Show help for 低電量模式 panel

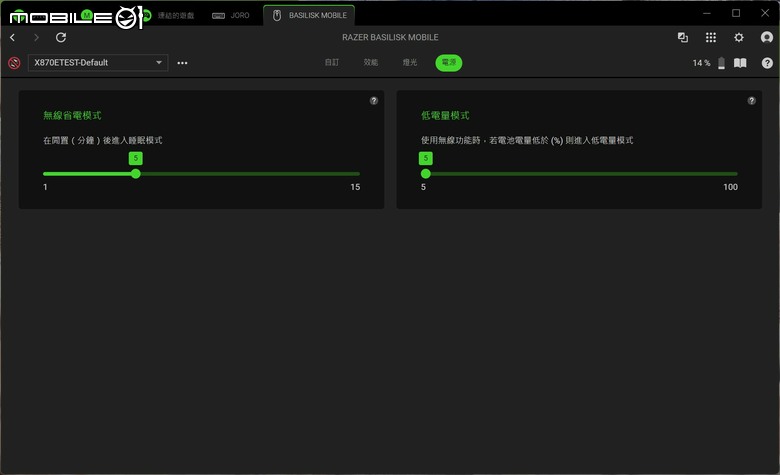click(752, 100)
